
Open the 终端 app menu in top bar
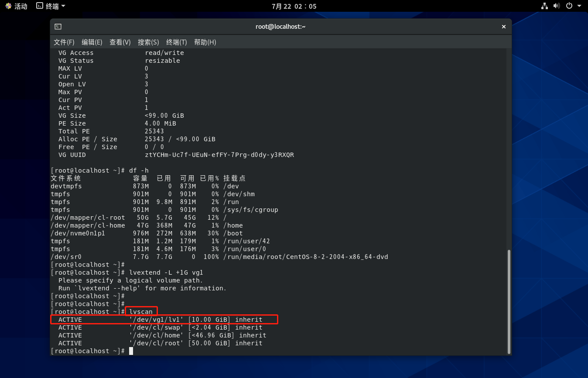pyautogui.click(x=51, y=6)
